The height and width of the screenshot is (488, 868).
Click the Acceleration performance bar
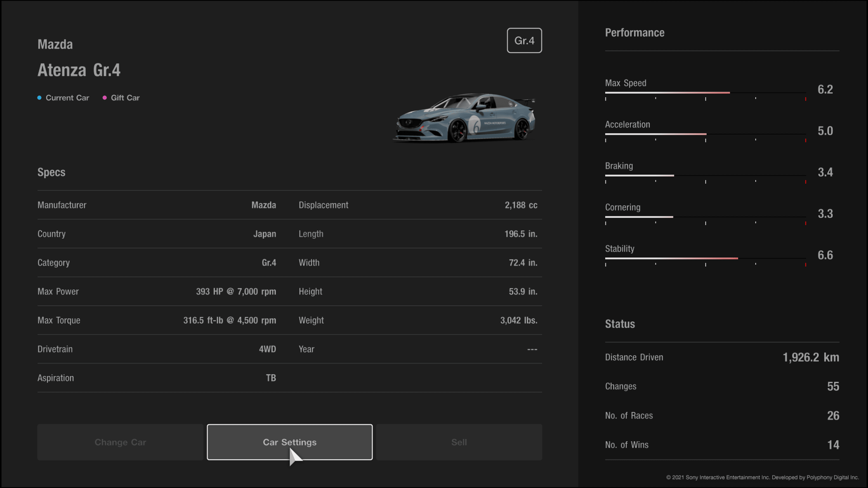pos(705,134)
